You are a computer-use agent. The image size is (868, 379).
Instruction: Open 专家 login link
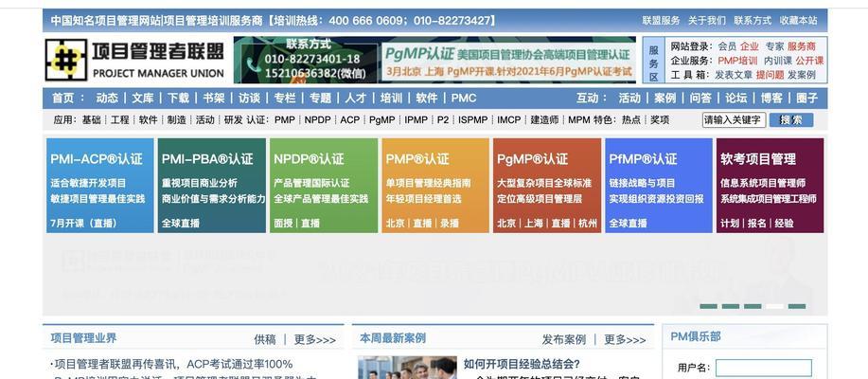tap(775, 46)
